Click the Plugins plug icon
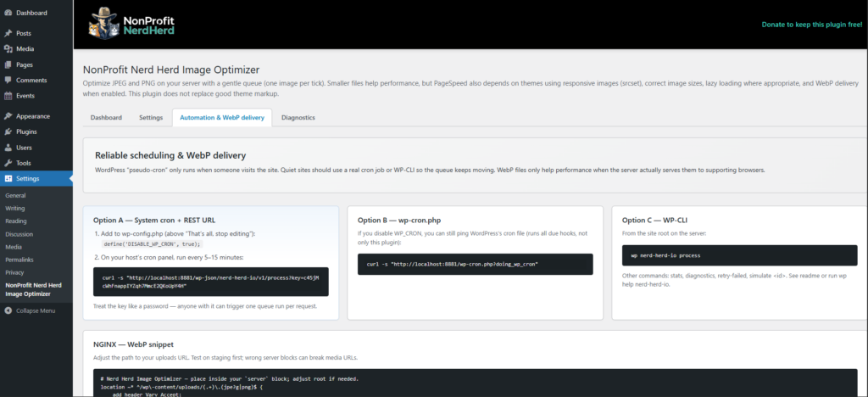 pyautogui.click(x=8, y=131)
